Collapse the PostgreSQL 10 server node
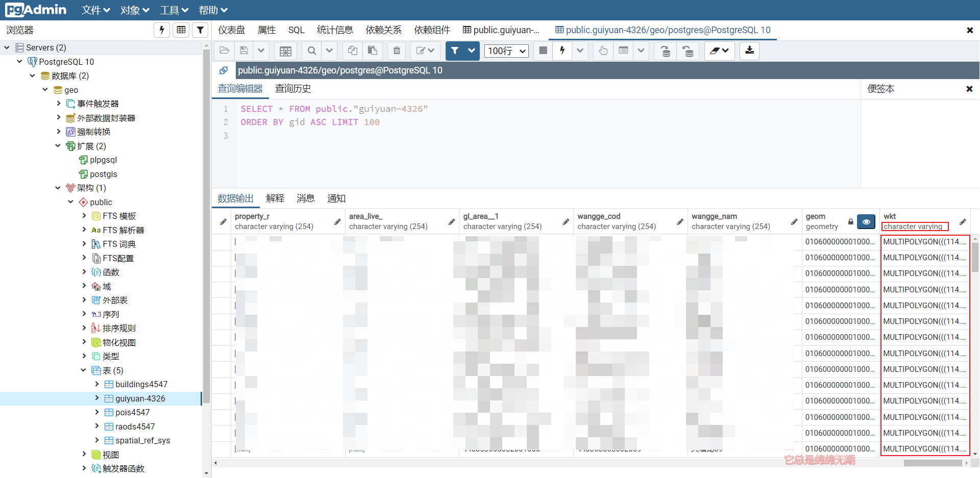 pos(19,61)
